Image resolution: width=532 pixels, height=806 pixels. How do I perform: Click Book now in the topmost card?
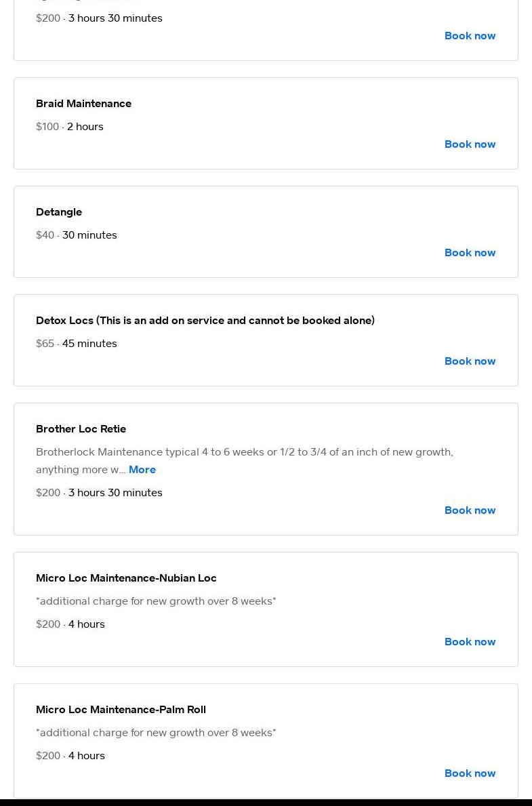tap(470, 35)
